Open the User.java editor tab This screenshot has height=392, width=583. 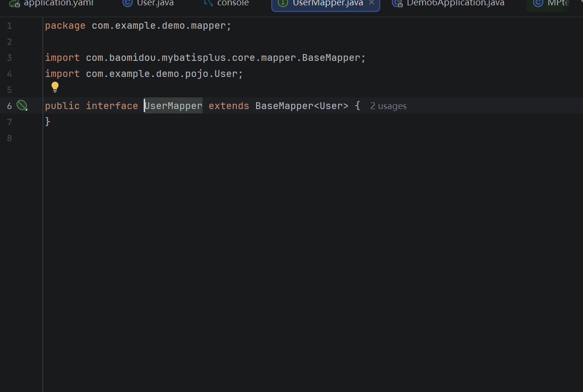[x=149, y=3]
